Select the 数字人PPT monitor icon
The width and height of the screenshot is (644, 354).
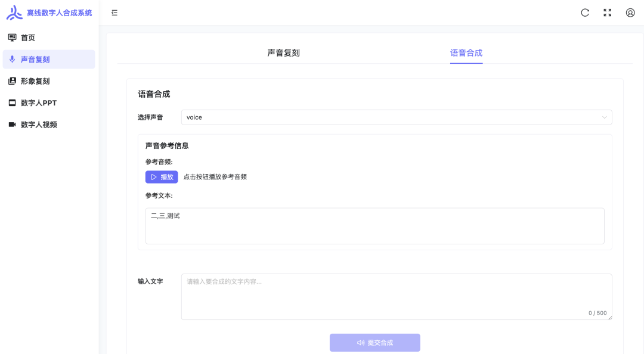pos(13,103)
